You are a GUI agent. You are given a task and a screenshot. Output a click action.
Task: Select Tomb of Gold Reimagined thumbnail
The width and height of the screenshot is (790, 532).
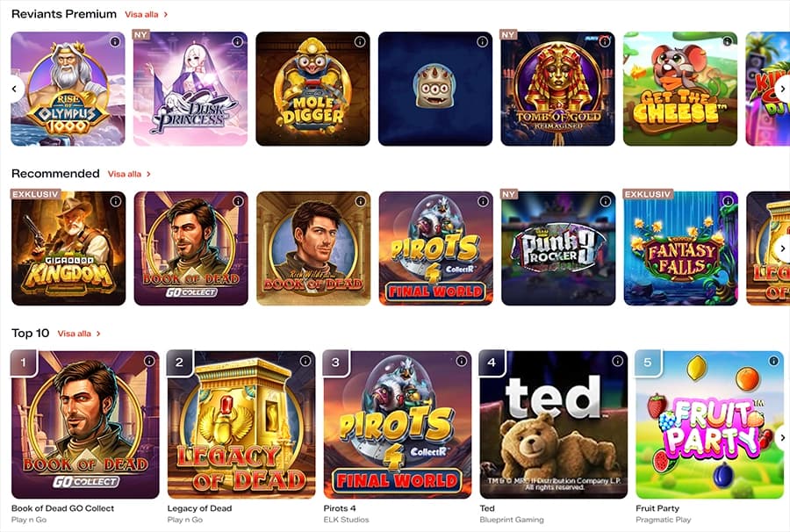click(x=557, y=90)
